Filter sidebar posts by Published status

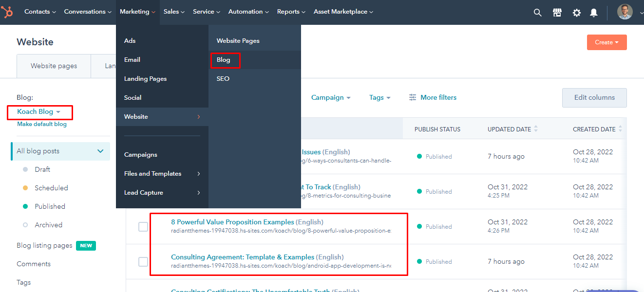[x=50, y=206]
